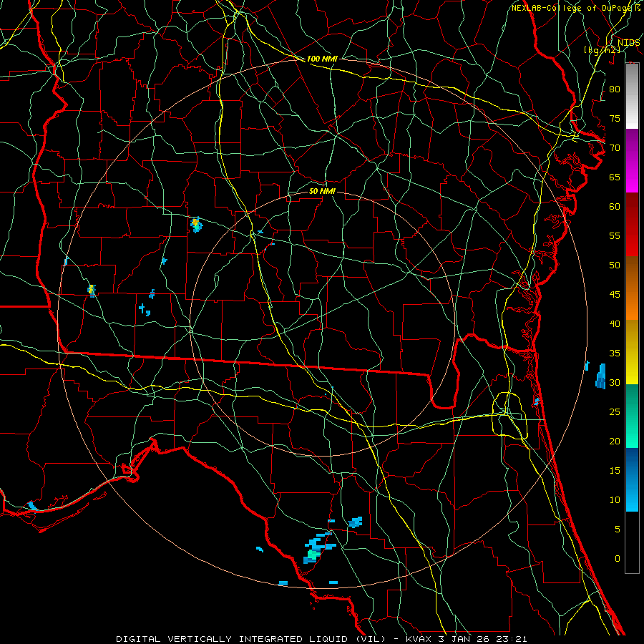The image size is (644, 644).
Task: Pick the gray-white swatch at the legend top
Action: point(632,96)
